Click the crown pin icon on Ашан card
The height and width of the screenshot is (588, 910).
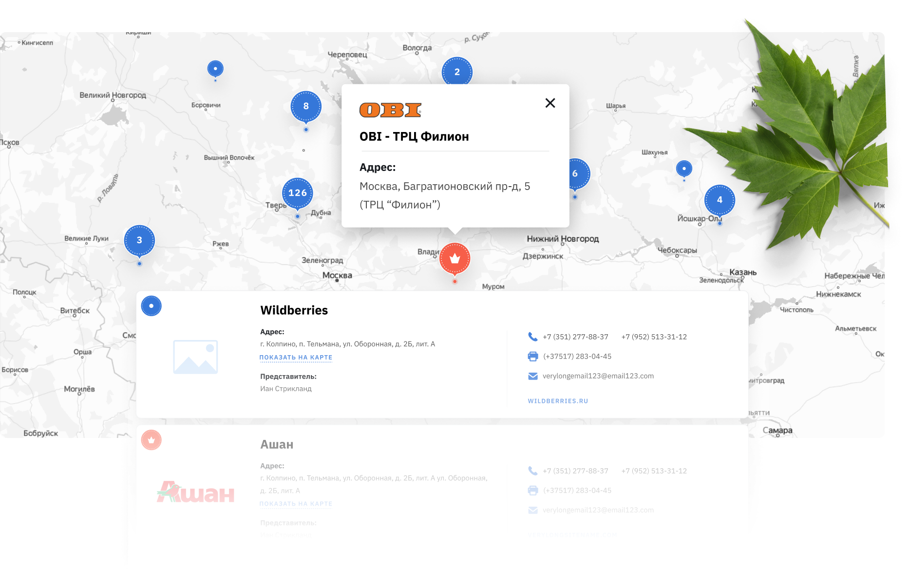151,440
